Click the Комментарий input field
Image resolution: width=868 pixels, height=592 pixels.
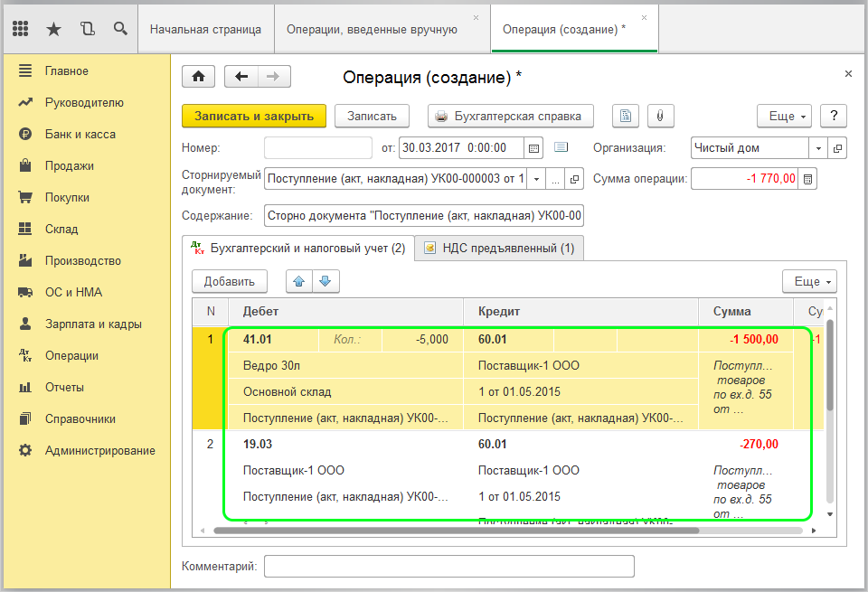(448, 566)
